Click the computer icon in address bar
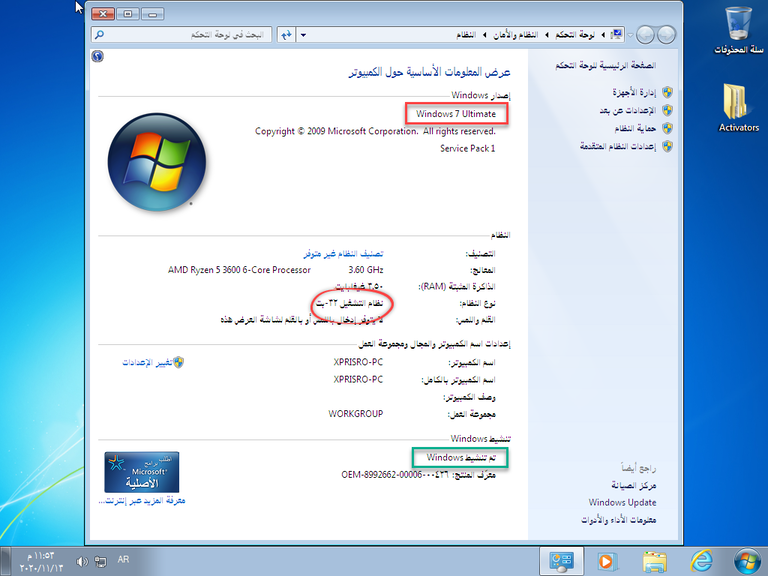Screen dimensions: 768x576 [x=617, y=34]
